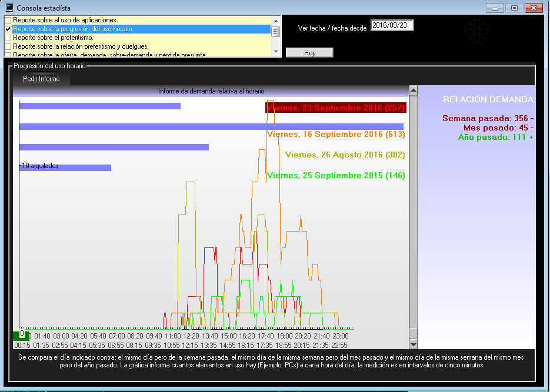The width and height of the screenshot is (550, 392).
Task: Click the chart panel scroll-up arrow
Action: 414,91
